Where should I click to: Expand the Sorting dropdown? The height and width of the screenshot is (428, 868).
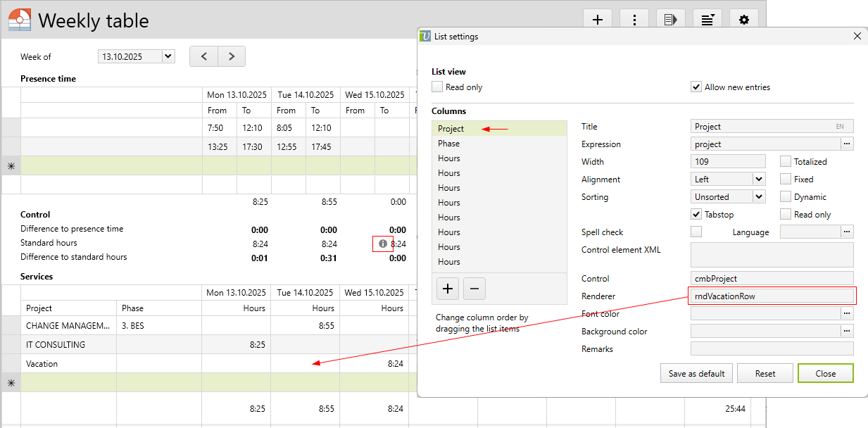(758, 197)
